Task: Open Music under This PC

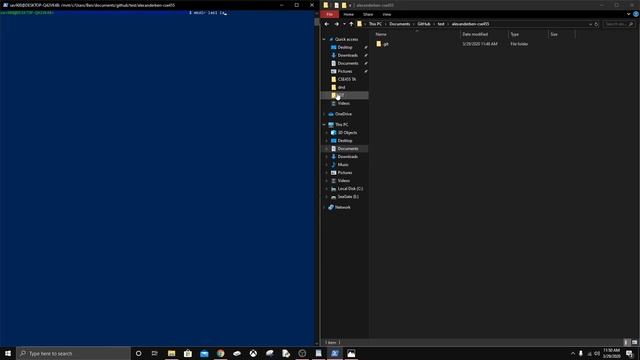Action: click(343, 164)
